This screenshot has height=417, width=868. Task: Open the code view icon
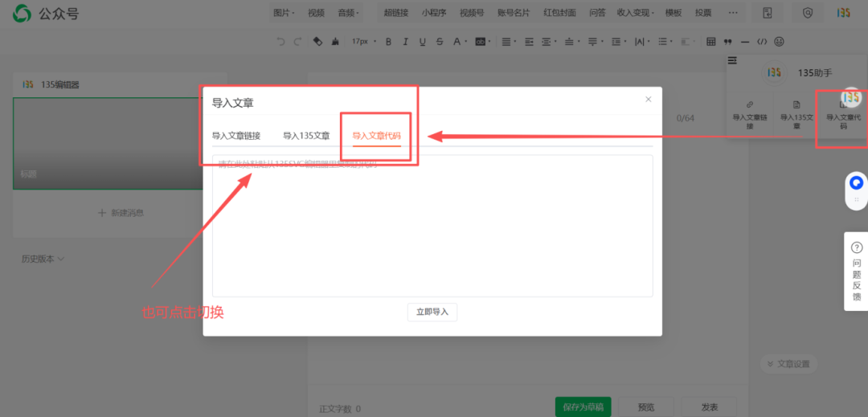[x=762, y=42]
